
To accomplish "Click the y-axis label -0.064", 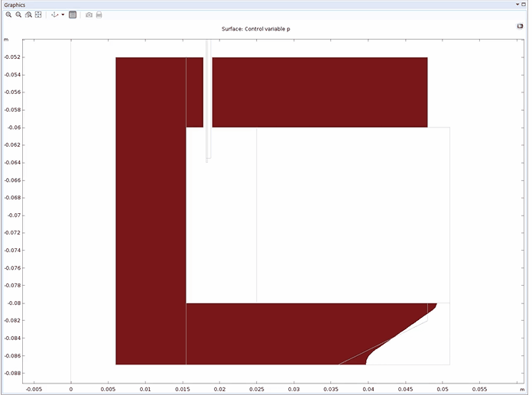I will [x=12, y=163].
